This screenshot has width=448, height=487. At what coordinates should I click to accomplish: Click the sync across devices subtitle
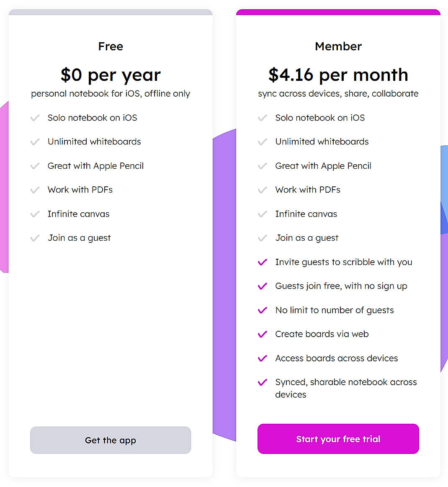[338, 94]
